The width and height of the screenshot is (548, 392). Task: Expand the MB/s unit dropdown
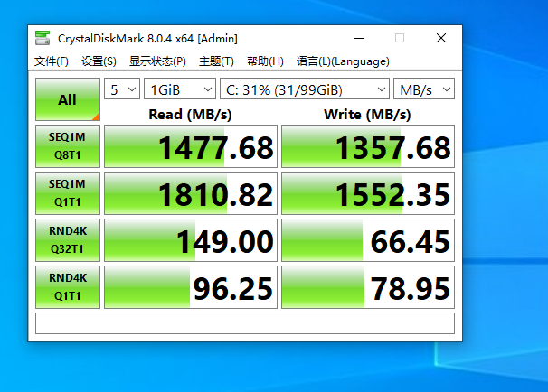pos(424,89)
